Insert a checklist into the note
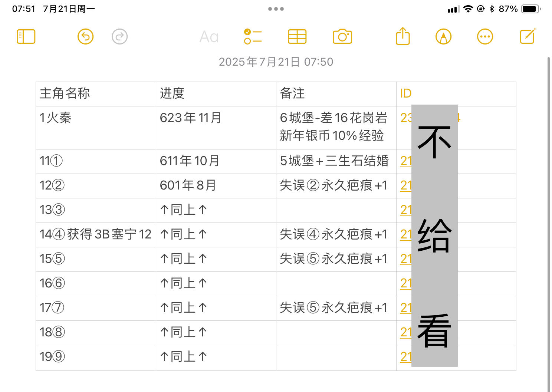Screen dimensions: 552x392 253,37
